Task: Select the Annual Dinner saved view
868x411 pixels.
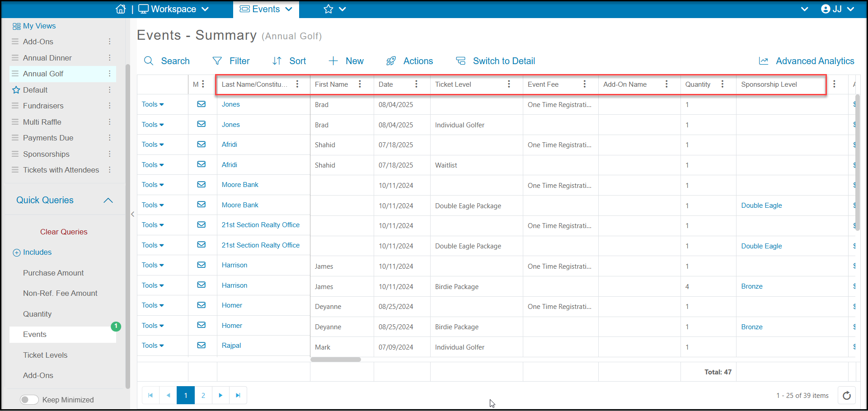Action: tap(47, 58)
